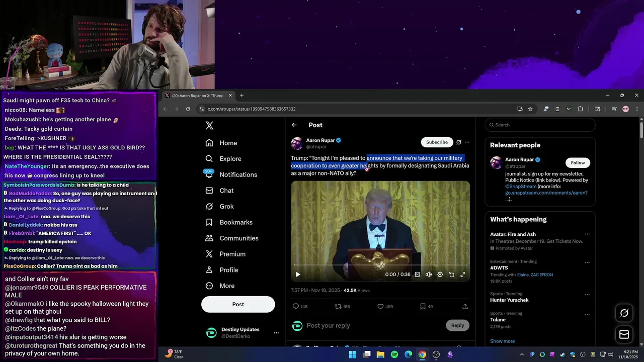Click the Grok explain icon beside Subscribe

click(458, 142)
